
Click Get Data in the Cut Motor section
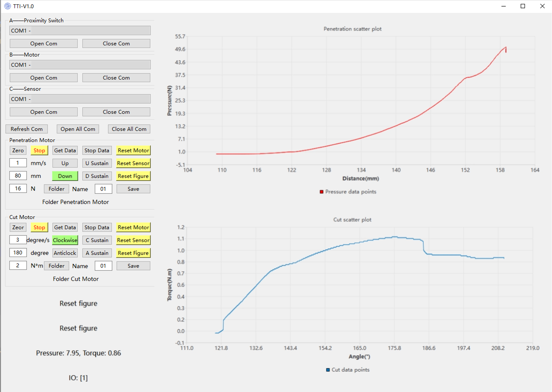coord(65,227)
